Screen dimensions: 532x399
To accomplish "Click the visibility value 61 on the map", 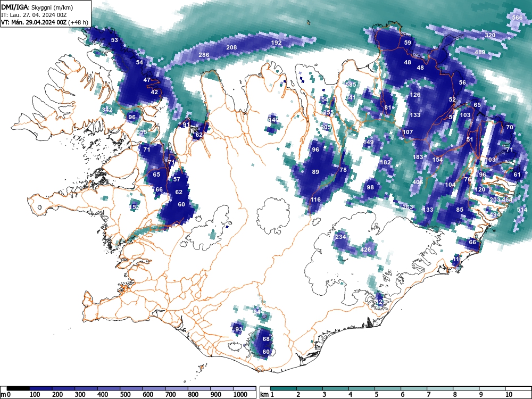I will (x=517, y=174).
